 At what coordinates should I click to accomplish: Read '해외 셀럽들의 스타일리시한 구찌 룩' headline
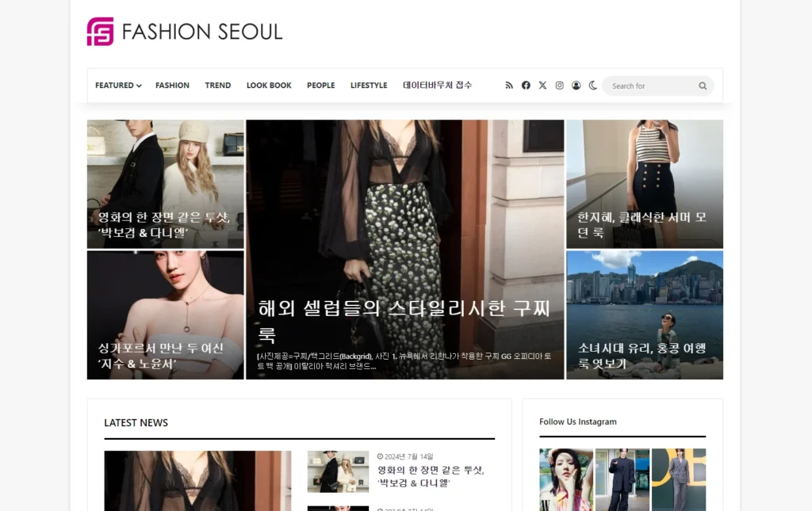point(404,321)
